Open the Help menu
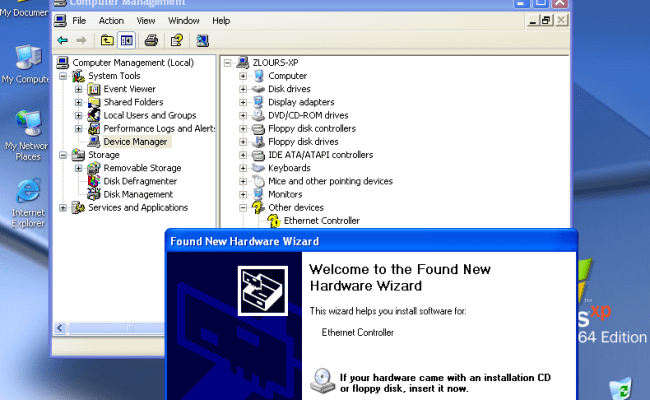This screenshot has height=400, width=650. tap(221, 21)
